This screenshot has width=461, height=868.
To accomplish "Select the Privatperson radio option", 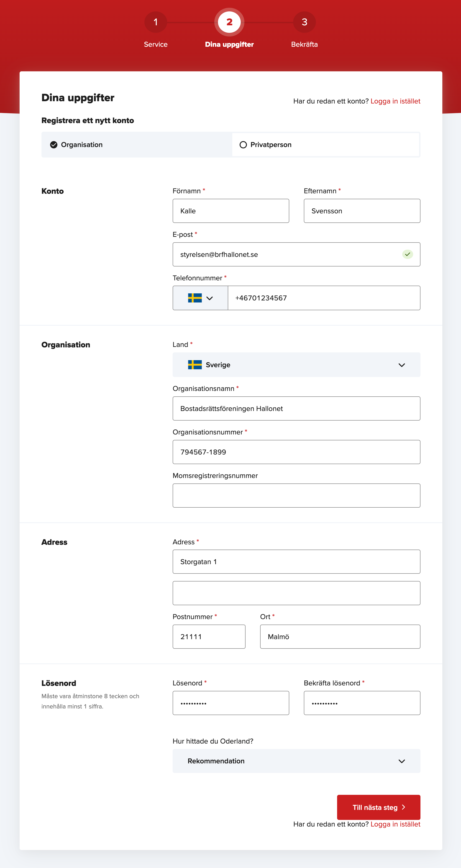I will click(x=243, y=145).
